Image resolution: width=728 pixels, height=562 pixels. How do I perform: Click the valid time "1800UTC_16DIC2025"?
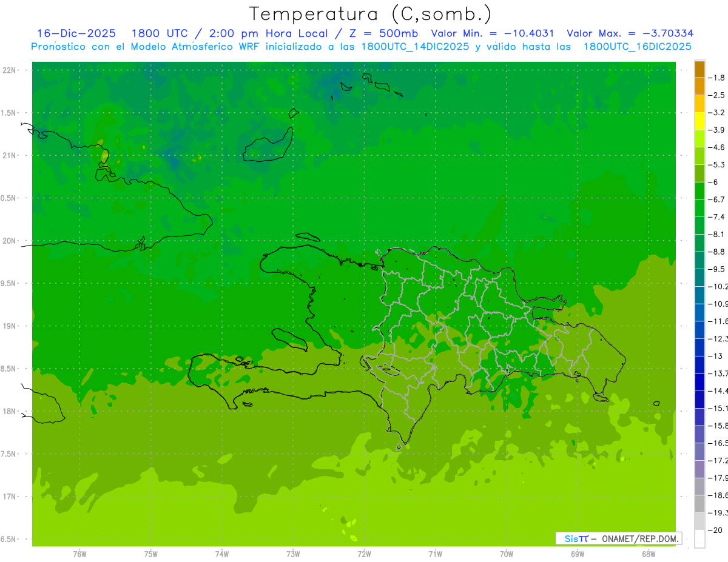637,47
